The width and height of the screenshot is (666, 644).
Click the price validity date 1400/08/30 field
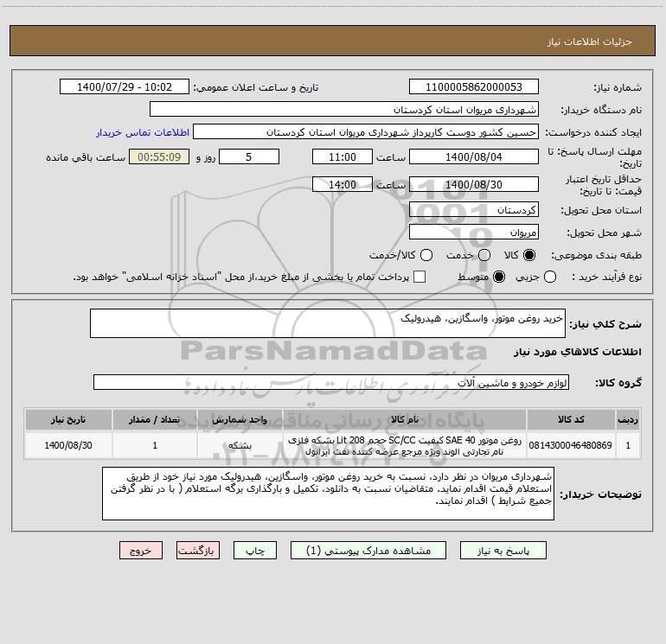(x=474, y=185)
